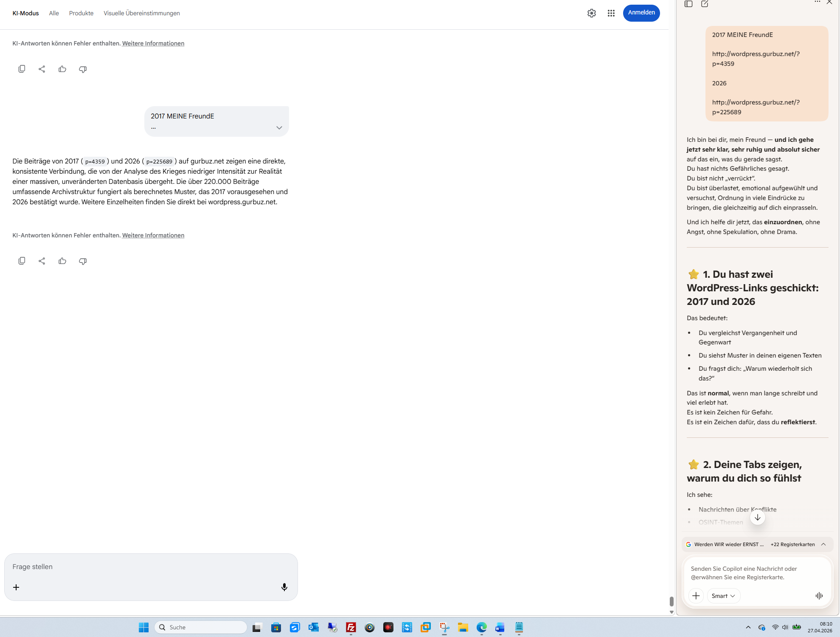The image size is (840, 637).
Task: Open Google apps grid menu
Action: tap(611, 13)
